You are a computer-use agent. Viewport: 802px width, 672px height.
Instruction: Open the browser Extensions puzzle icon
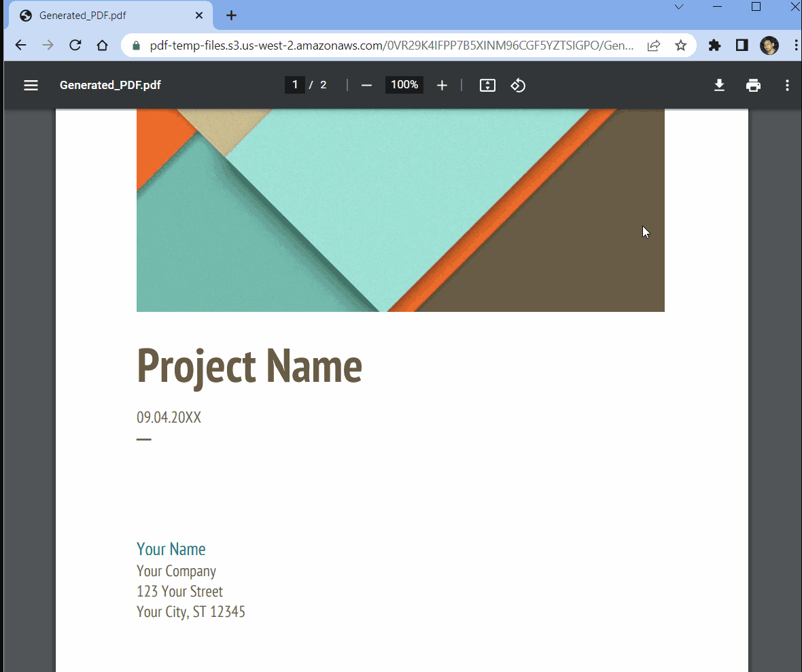[x=714, y=46]
